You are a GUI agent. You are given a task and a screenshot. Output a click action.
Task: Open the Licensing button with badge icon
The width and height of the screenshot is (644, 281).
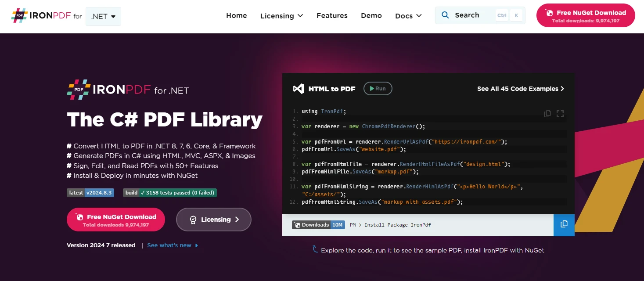[214, 220]
